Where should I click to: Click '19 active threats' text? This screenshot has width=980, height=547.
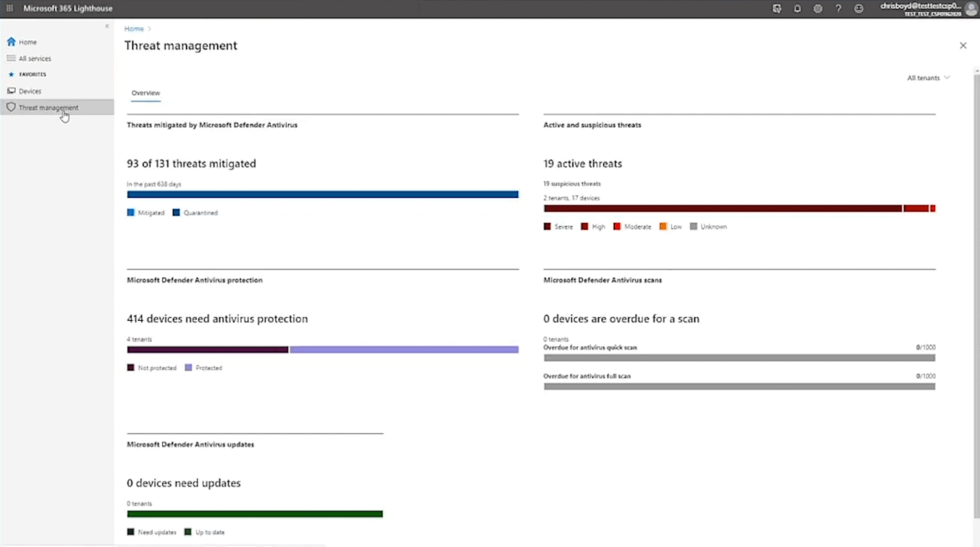[582, 164]
